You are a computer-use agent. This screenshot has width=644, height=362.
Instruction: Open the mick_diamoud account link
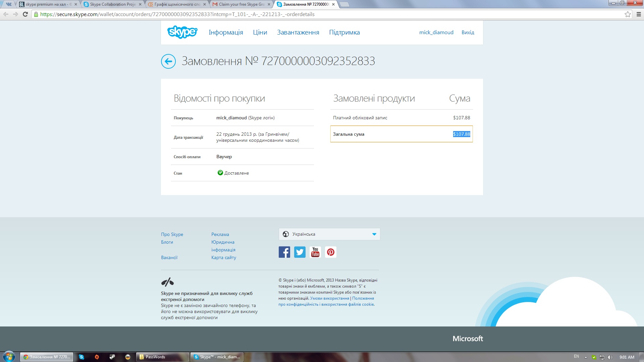tap(436, 32)
